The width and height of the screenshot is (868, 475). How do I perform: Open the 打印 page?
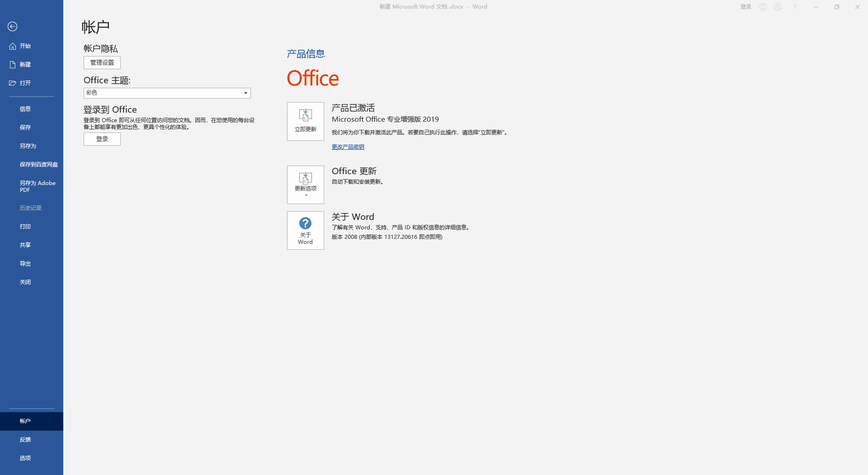[32, 227]
